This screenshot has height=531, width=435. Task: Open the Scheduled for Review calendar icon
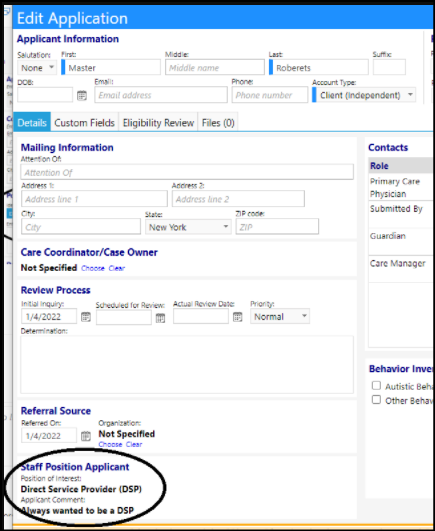160,318
